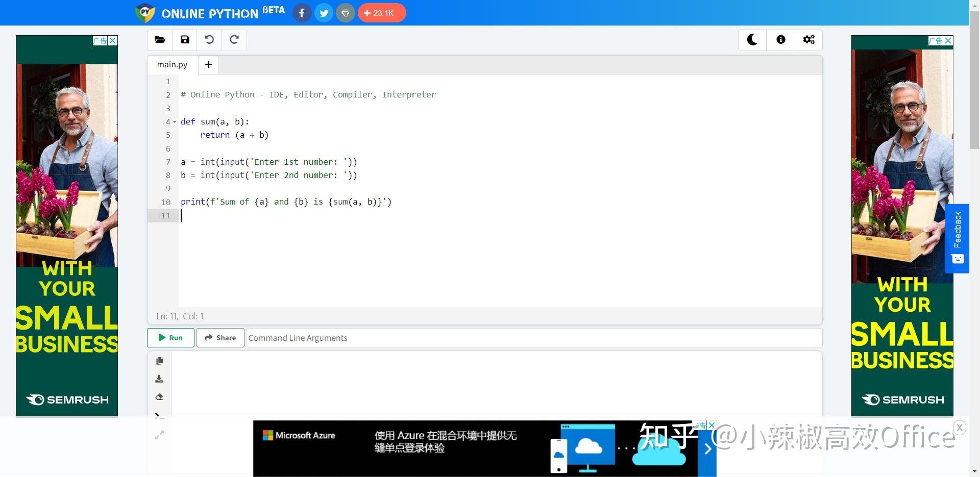This screenshot has width=980, height=477.
Task: Dismiss the bottom ad bar with X
Action: [x=960, y=428]
